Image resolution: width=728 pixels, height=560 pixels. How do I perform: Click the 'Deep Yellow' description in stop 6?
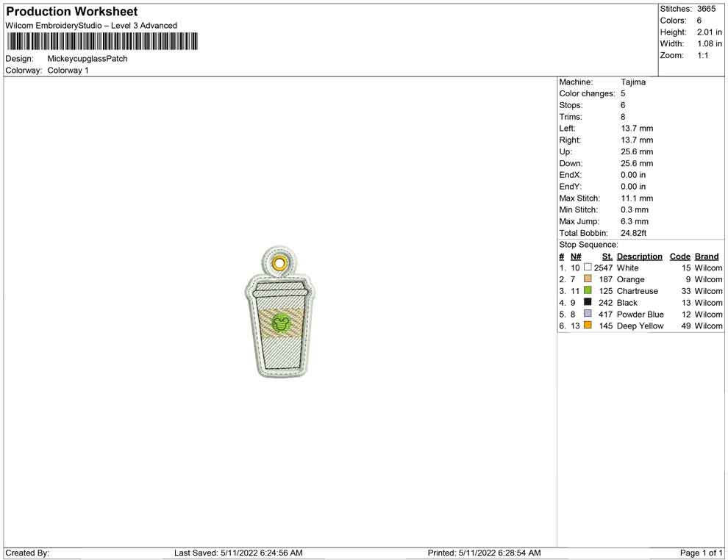tap(640, 326)
